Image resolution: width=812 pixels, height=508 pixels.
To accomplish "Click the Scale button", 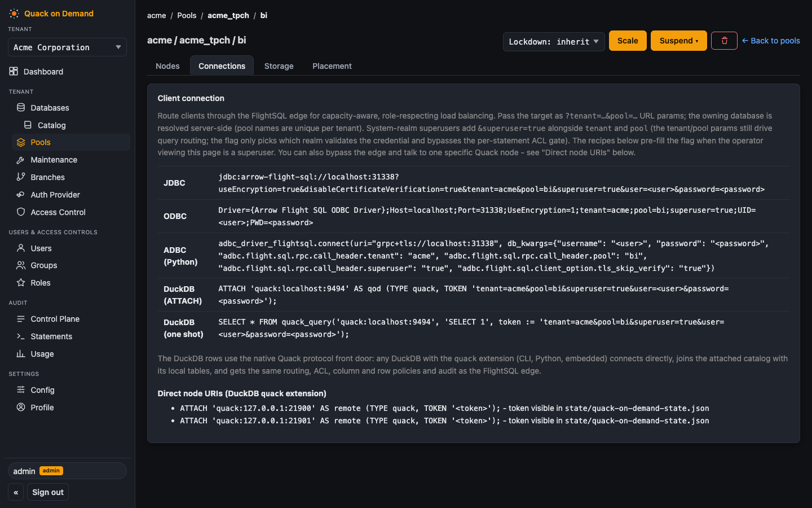I will (x=628, y=41).
